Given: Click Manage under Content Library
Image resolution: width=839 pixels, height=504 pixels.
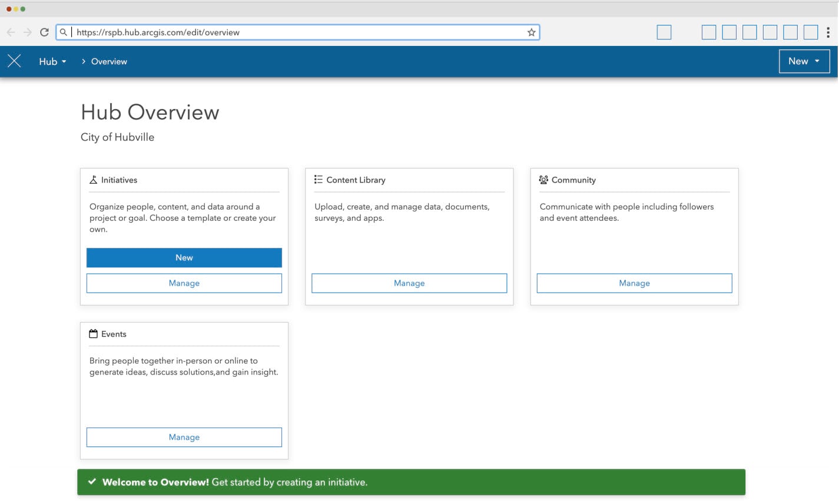Looking at the screenshot, I should pos(409,283).
